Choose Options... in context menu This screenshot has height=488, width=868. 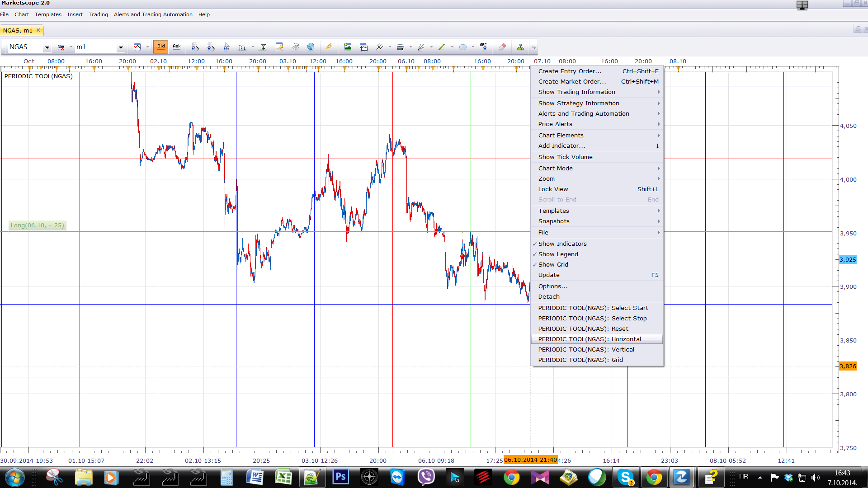pos(597,286)
